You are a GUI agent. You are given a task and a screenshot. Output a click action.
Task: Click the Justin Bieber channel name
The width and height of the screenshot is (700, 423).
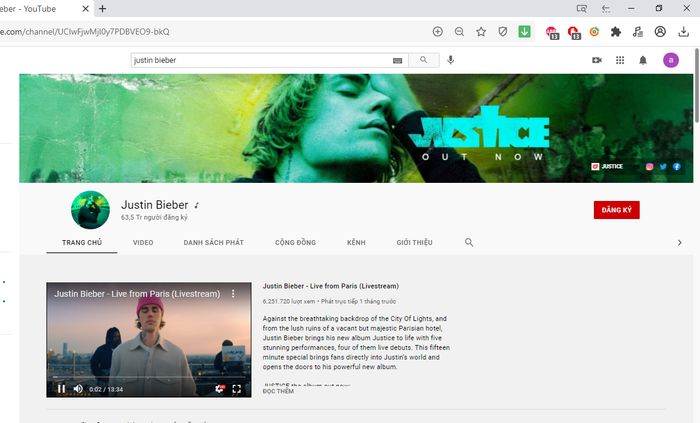click(x=154, y=205)
